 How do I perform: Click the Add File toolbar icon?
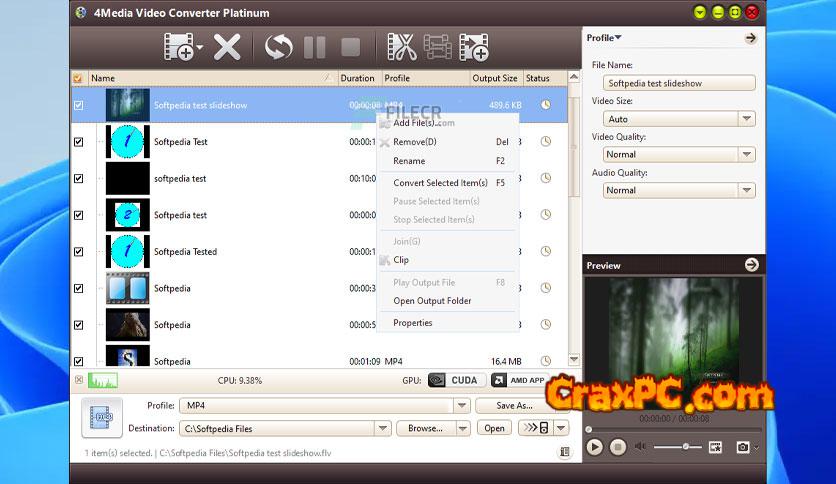click(179, 47)
